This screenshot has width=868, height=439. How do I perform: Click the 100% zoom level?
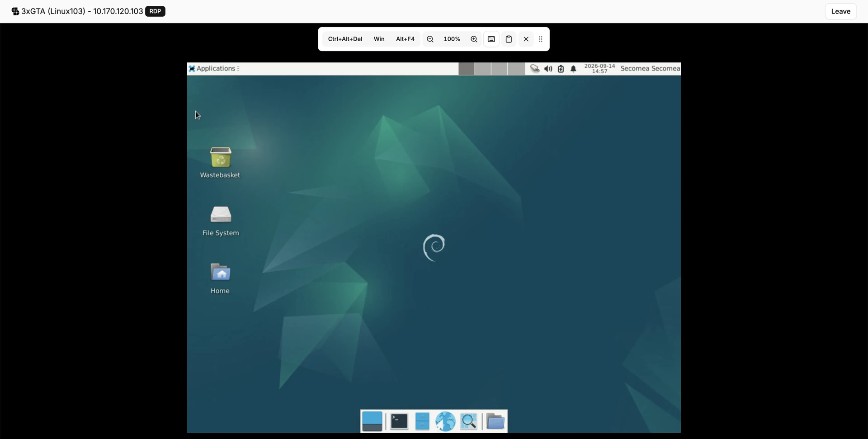click(x=452, y=39)
